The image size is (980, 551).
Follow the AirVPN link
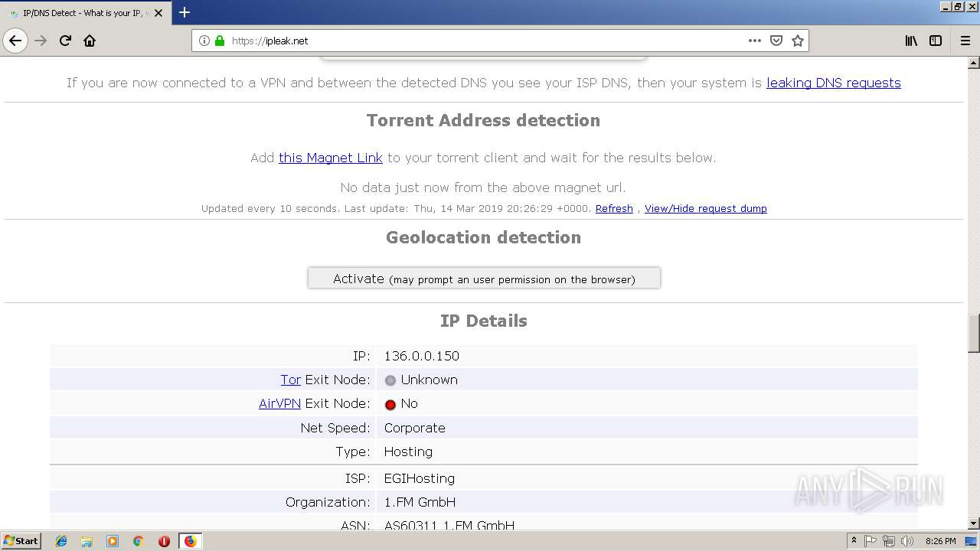coord(279,403)
